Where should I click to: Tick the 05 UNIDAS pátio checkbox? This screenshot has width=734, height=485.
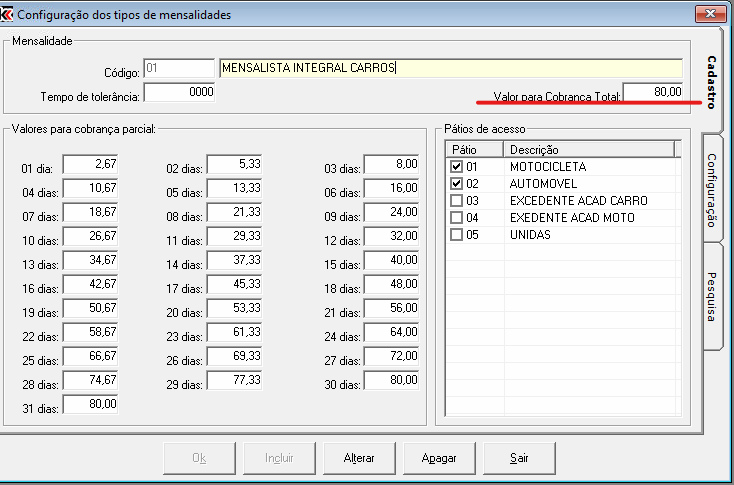(457, 235)
